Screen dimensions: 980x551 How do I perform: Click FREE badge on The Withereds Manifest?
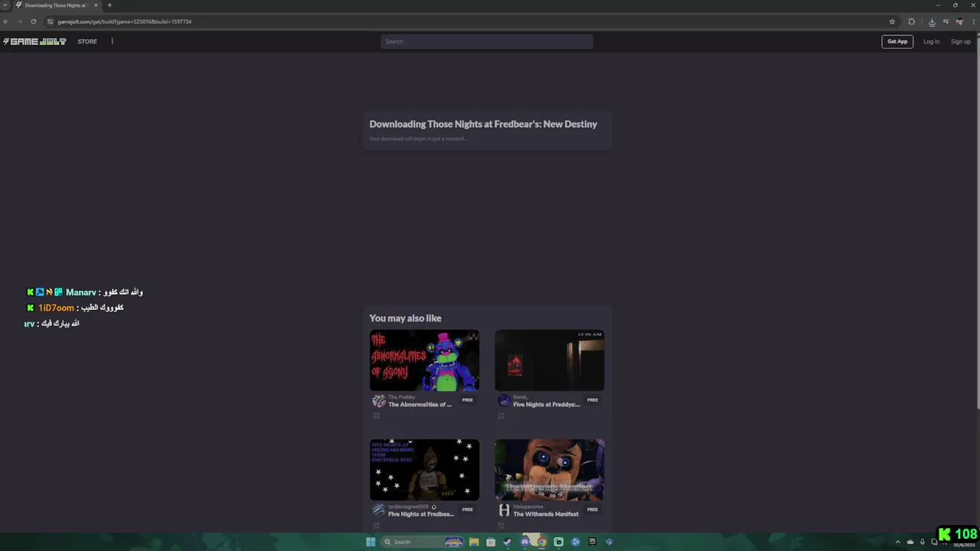(593, 510)
